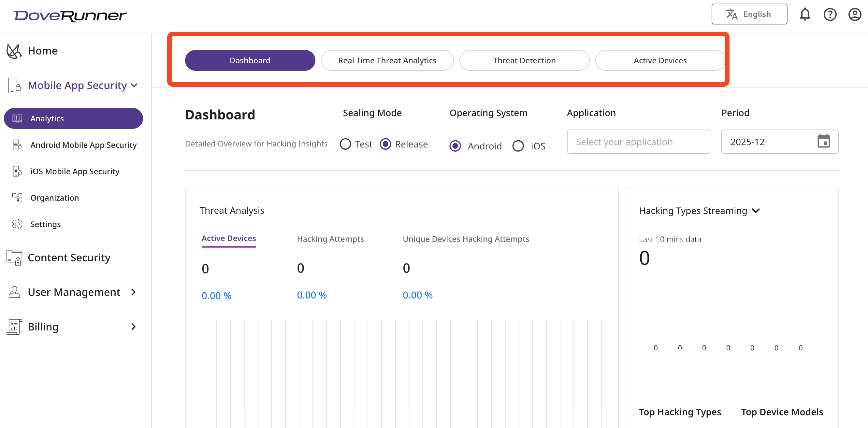Image resolution: width=868 pixels, height=428 pixels.
Task: Select the Release sealing mode radio
Action: 385,145
